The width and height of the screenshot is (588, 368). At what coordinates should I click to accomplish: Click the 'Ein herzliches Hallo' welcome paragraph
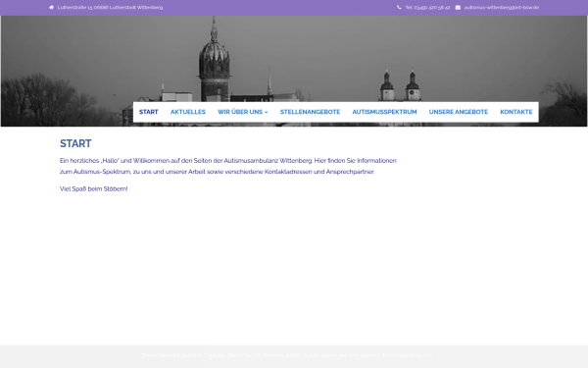pyautogui.click(x=228, y=166)
